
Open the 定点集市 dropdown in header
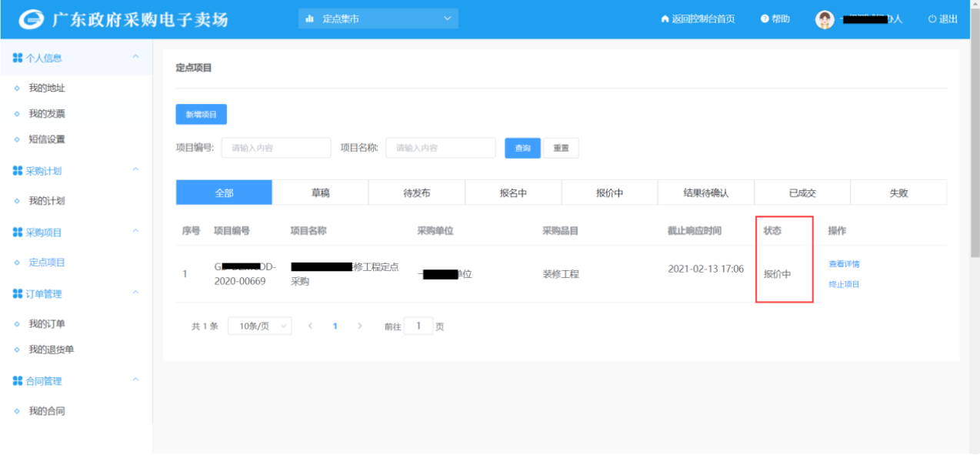378,19
